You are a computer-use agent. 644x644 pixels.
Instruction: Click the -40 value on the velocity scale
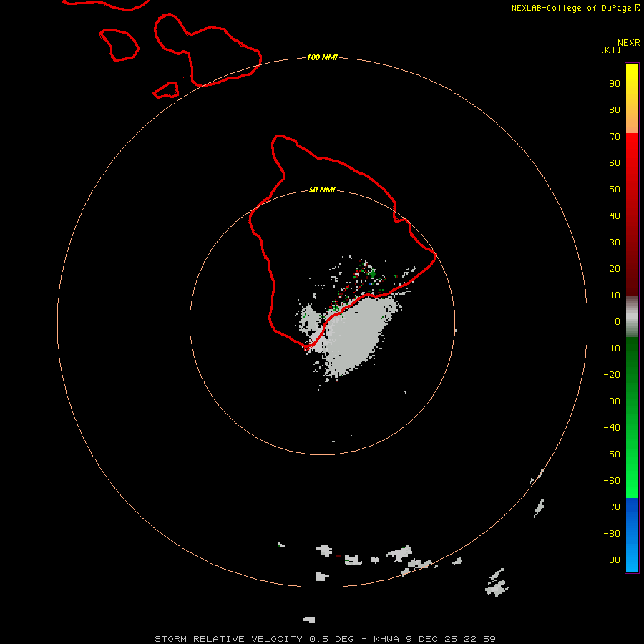(612, 428)
